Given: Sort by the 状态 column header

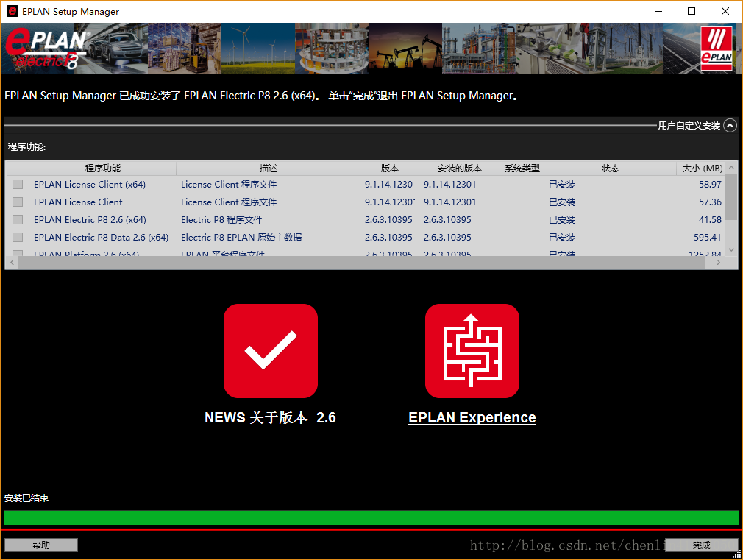Looking at the screenshot, I should tap(610, 169).
